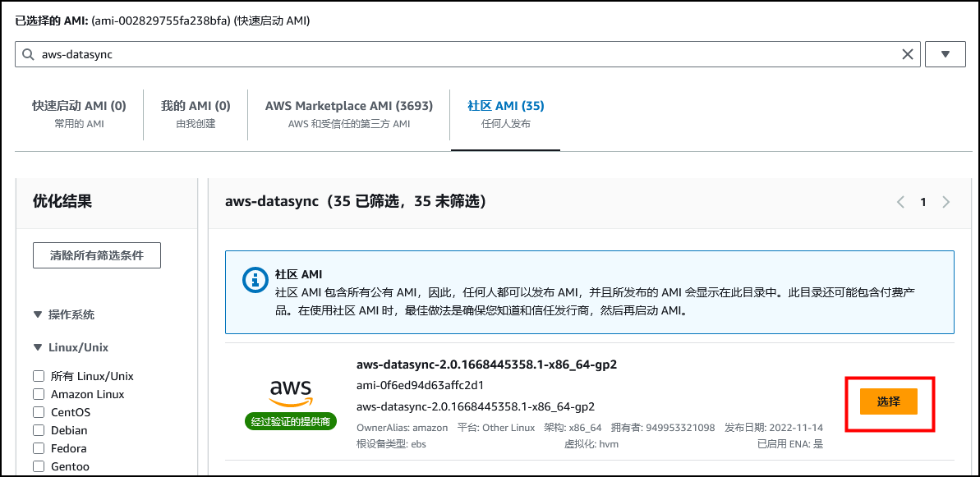Go to next results page arrow

coord(946,202)
